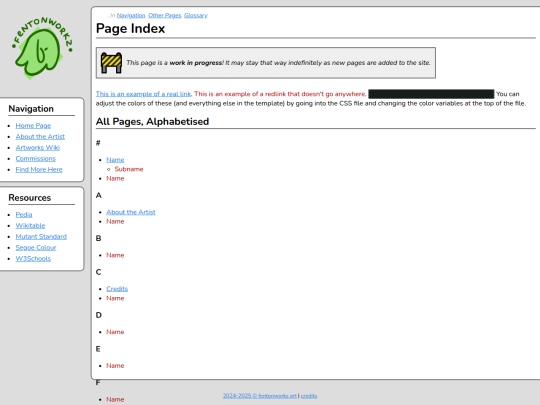
Task: Open the Pedia resource link
Action: 24,215
